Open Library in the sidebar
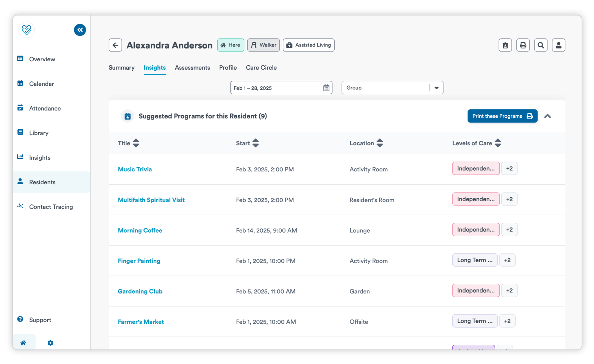 point(51,133)
